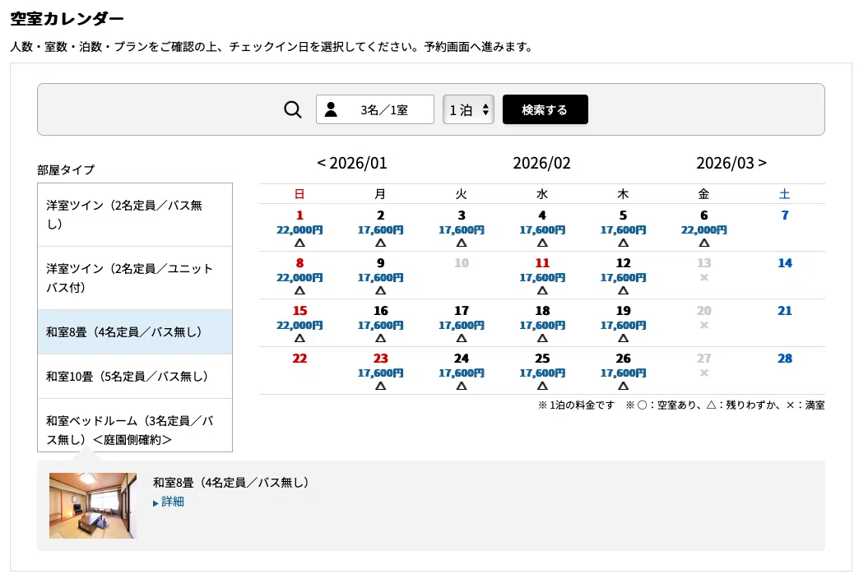
Task: Click the 2026/02 month heading
Action: pyautogui.click(x=541, y=163)
